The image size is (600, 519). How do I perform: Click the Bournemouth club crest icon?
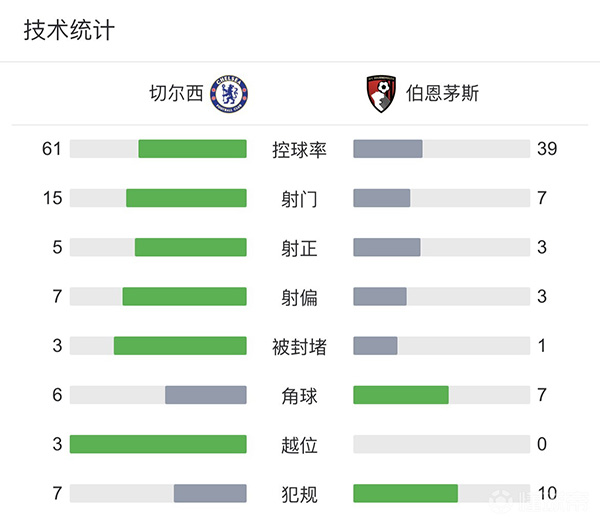377,93
